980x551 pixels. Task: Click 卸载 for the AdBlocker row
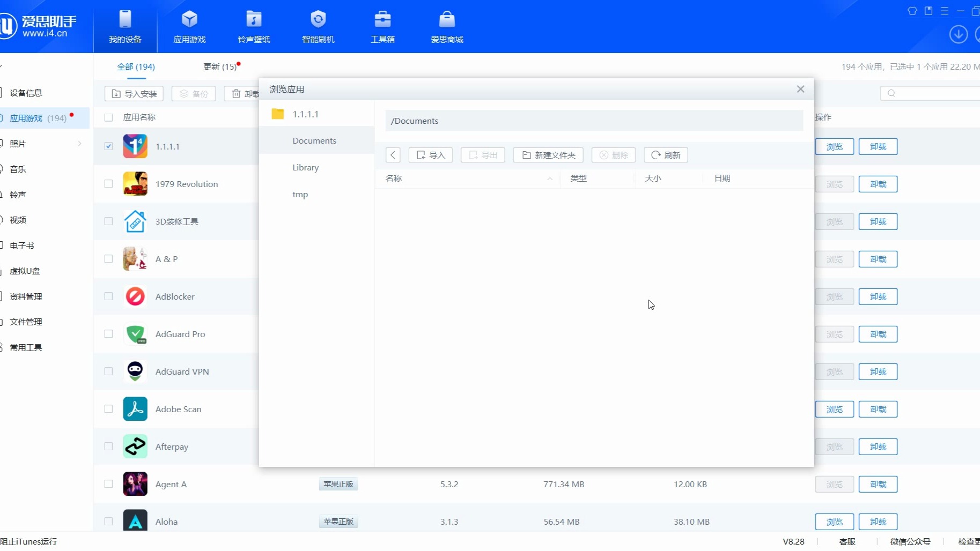[878, 296]
